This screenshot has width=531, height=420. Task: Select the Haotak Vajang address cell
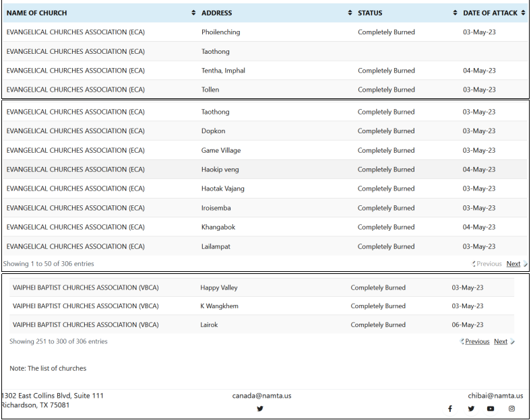click(222, 188)
